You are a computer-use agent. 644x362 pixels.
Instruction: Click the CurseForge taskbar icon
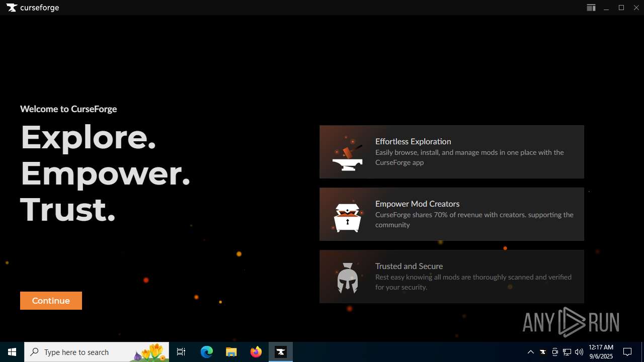point(281,352)
